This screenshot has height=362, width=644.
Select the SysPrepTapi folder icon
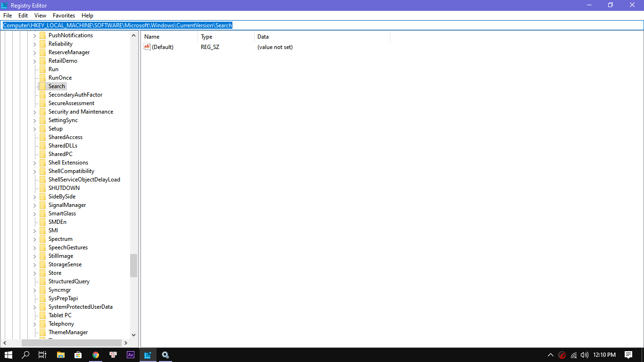coord(42,298)
